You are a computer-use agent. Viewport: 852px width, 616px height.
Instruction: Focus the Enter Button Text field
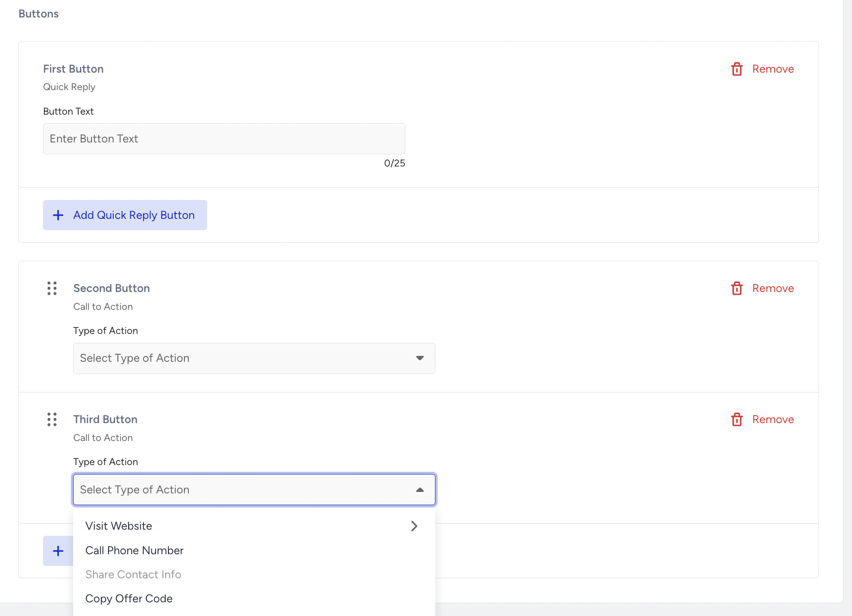224,139
